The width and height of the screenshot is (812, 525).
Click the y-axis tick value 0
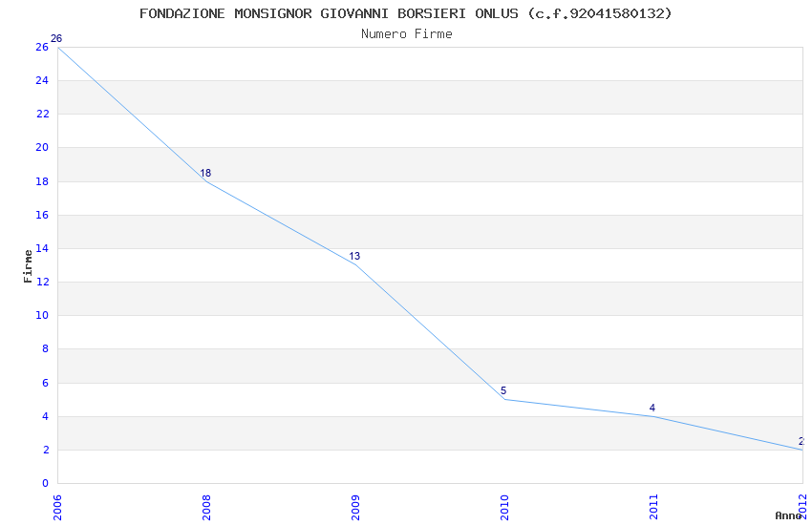(x=46, y=484)
